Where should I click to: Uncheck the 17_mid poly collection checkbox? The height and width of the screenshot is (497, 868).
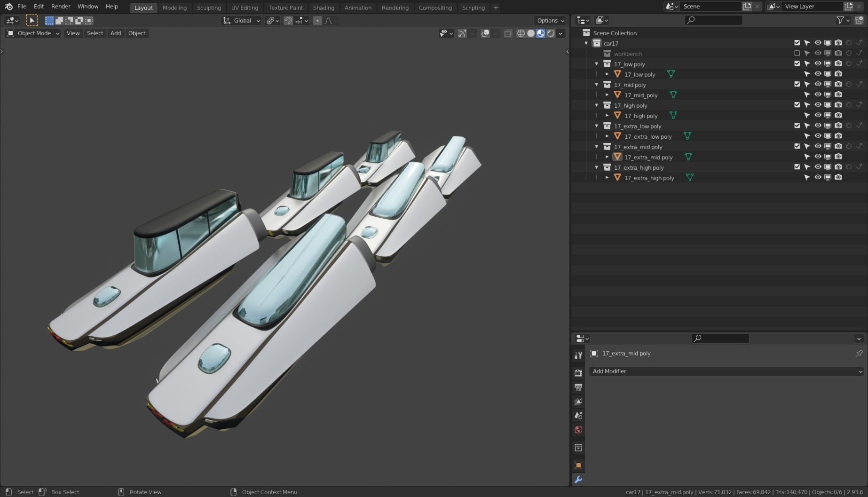[797, 84]
